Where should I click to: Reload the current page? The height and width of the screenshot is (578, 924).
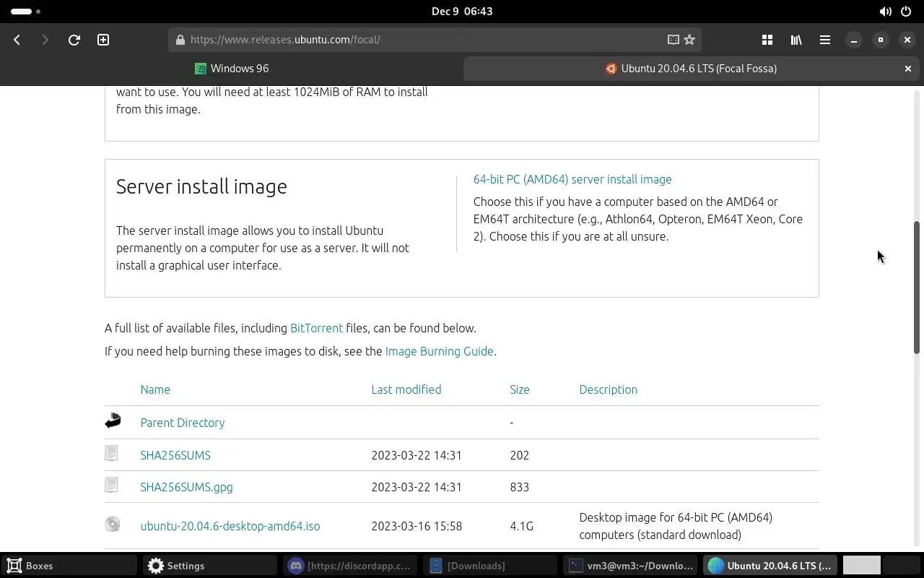74,40
